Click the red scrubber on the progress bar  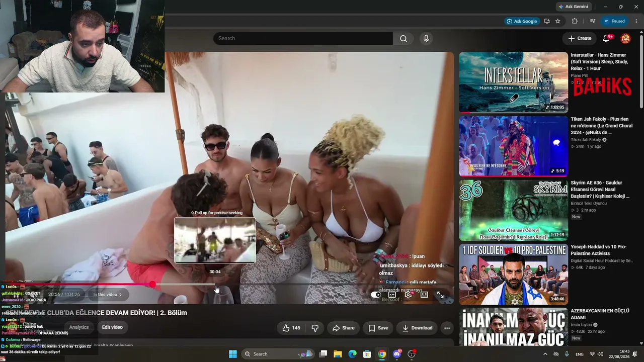pyautogui.click(x=152, y=285)
